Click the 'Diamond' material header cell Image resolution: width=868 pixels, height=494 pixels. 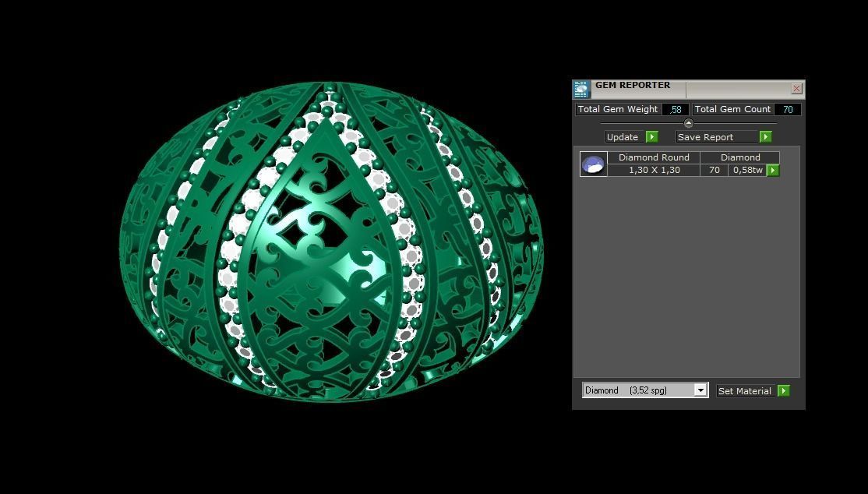click(x=740, y=157)
